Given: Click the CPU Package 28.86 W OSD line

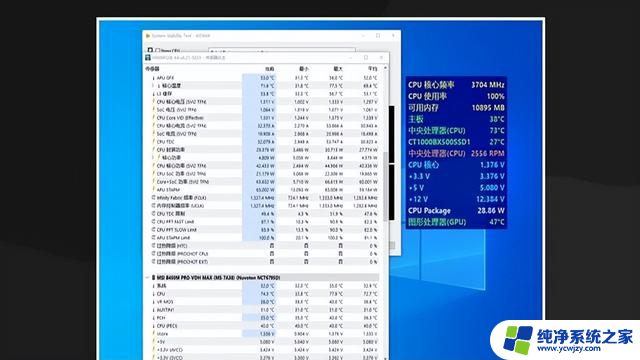Looking at the screenshot, I should [x=456, y=211].
